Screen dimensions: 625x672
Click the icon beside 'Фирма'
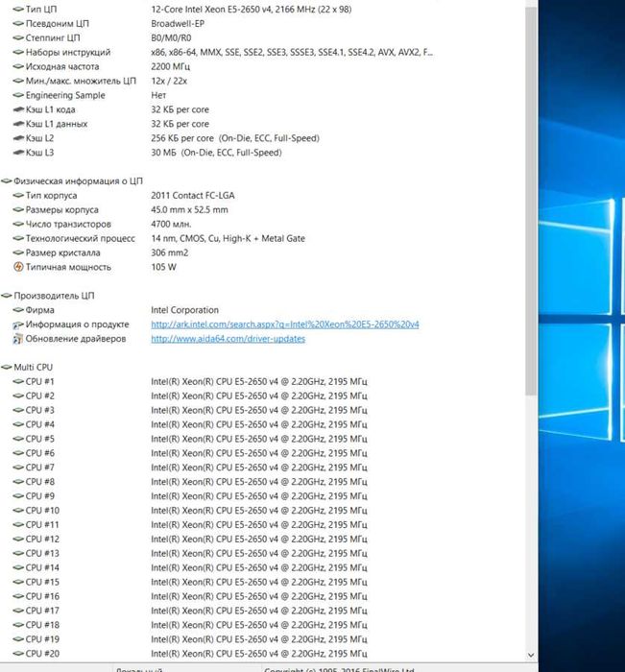(x=18, y=310)
